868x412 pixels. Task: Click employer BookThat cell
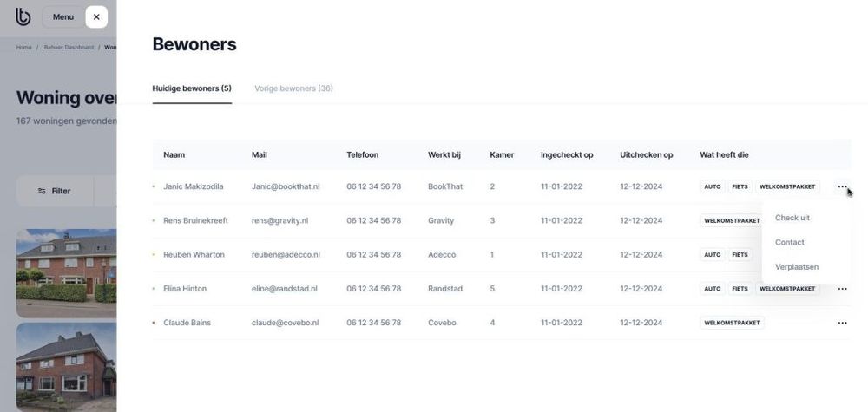pos(445,187)
